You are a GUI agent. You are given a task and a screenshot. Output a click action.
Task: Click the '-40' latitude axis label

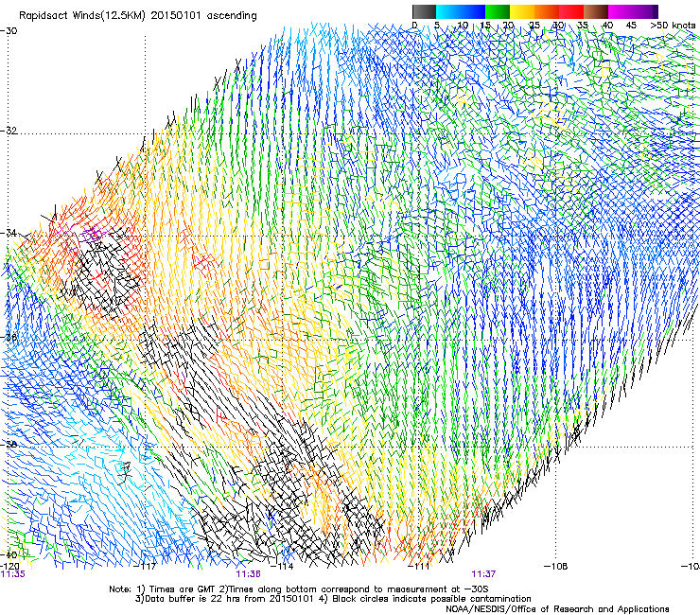click(9, 554)
